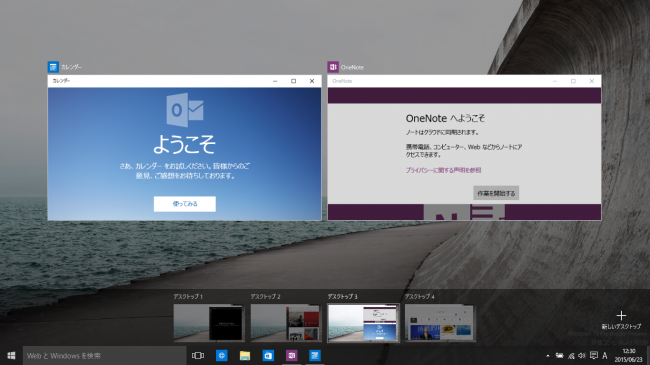This screenshot has height=365, width=650.
Task: Toggle the IME input mode 'A' indicator
Action: 604,355
